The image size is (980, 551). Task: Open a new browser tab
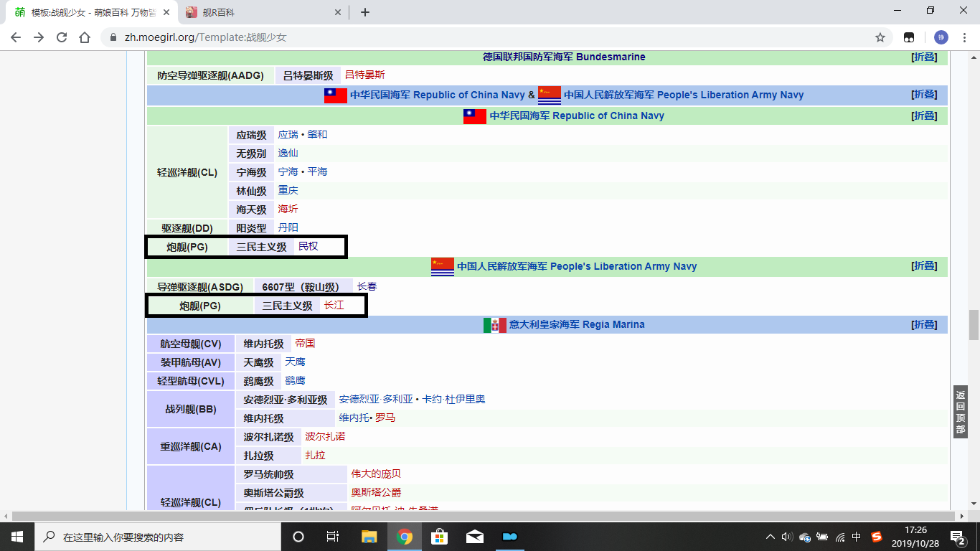[365, 12]
